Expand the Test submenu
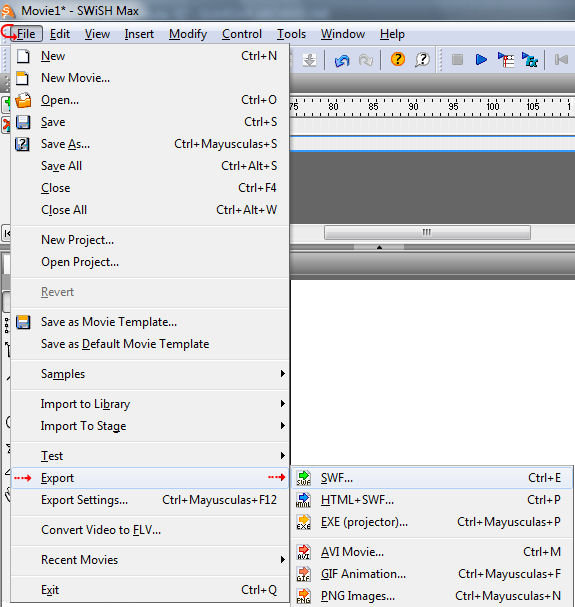This screenshot has width=575, height=607. 149,456
